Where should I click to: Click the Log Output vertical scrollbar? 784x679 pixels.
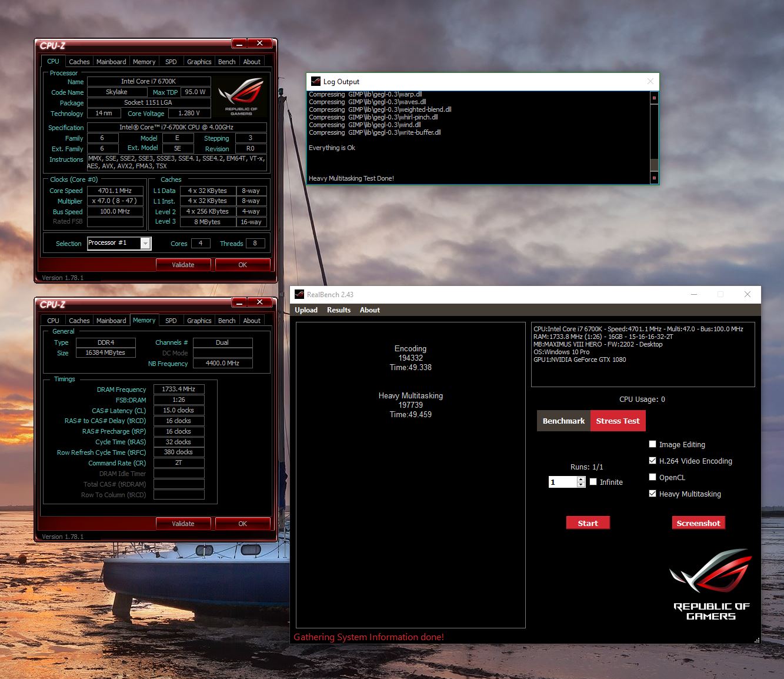(654, 137)
